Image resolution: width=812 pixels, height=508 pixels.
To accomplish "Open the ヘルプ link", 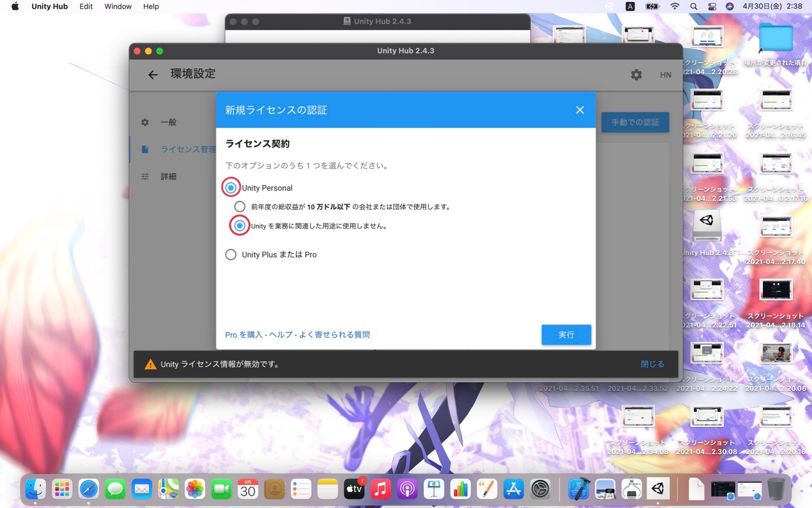I will (x=280, y=334).
